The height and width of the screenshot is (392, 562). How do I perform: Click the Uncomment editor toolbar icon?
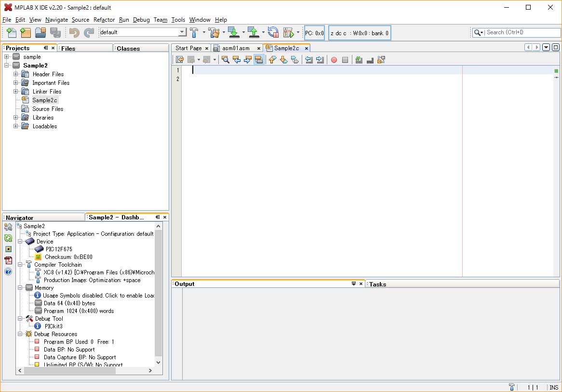coord(370,60)
